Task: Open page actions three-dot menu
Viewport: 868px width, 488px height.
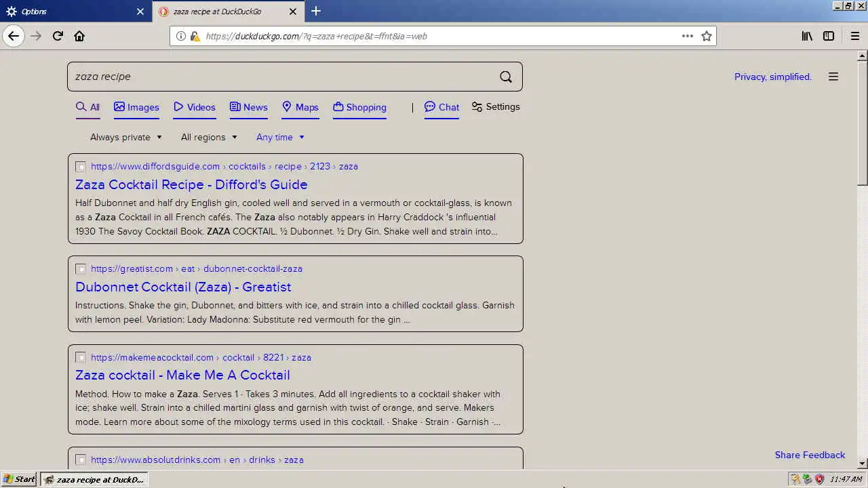Action: point(688,36)
